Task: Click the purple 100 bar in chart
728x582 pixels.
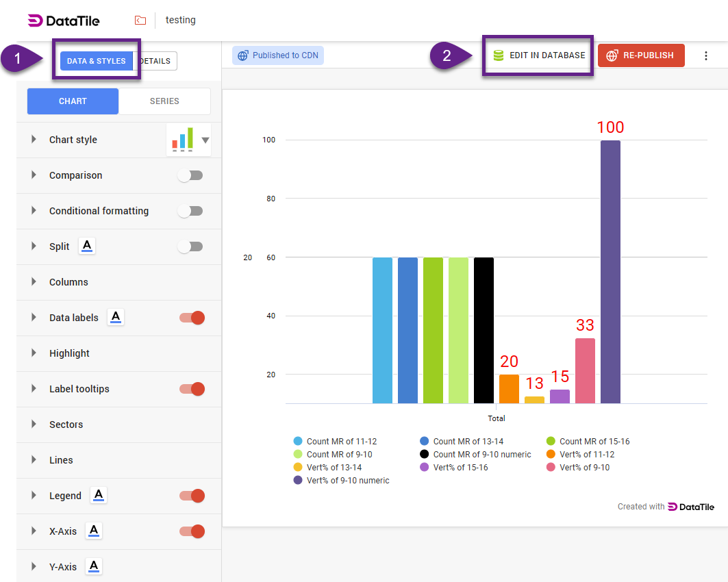Action: 610,271
